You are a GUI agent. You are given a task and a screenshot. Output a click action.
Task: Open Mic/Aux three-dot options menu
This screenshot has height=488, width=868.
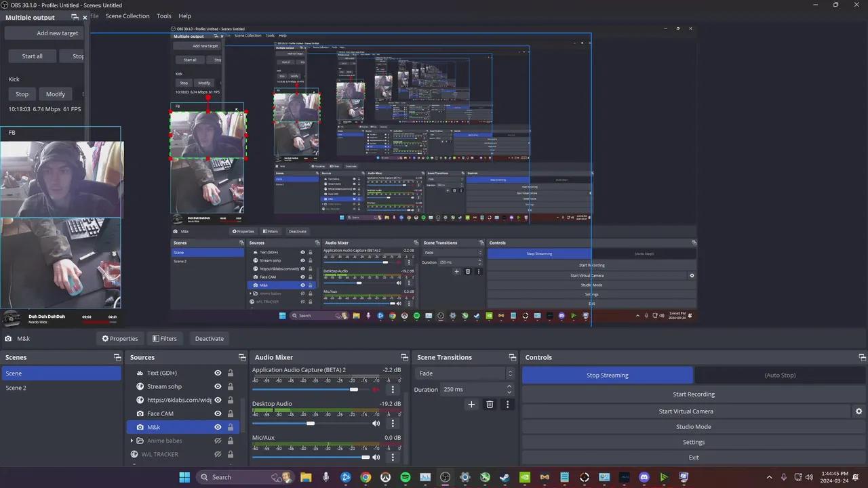coord(393,457)
